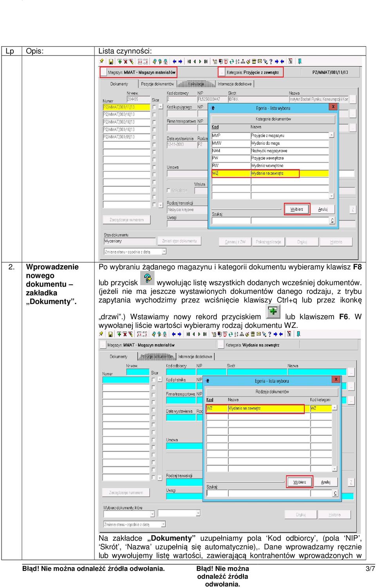This screenshot has height=588, width=376.
Task: Click the query icon shown inline in the text
Action: click(147, 278)
